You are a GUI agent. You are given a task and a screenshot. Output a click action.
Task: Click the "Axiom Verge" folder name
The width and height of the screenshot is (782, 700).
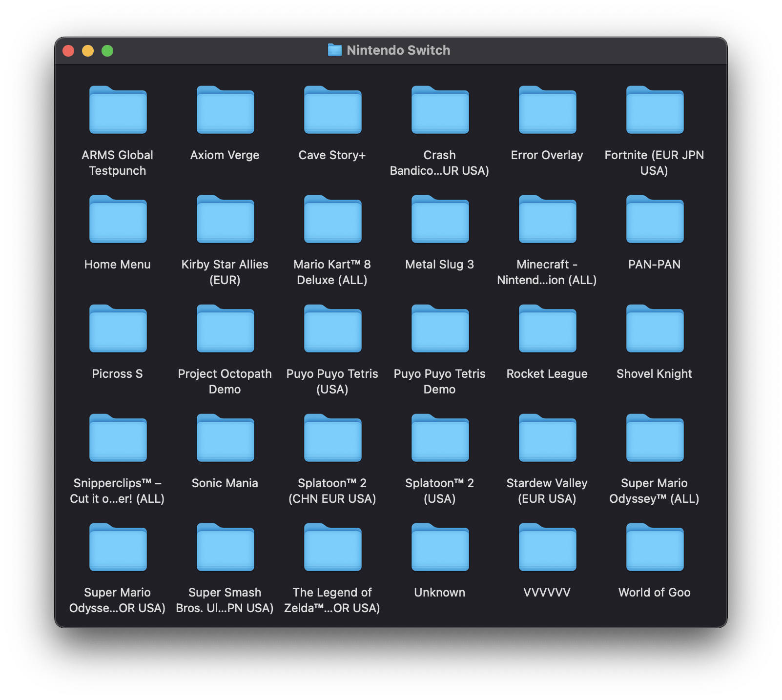tap(225, 155)
